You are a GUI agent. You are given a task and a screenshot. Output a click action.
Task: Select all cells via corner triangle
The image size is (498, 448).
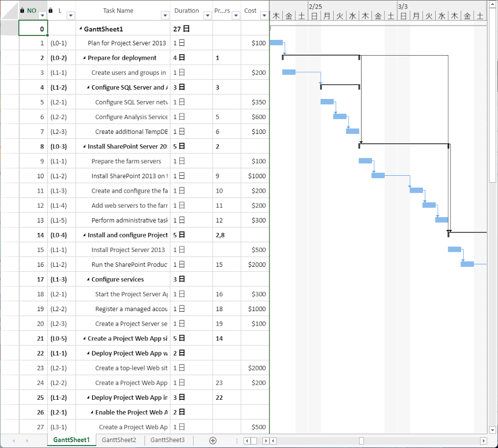click(9, 10)
